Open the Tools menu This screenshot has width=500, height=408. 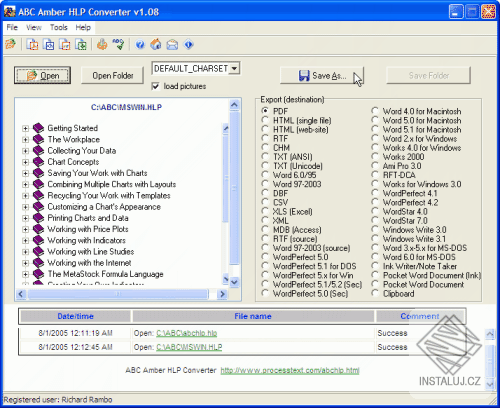pyautogui.click(x=59, y=27)
